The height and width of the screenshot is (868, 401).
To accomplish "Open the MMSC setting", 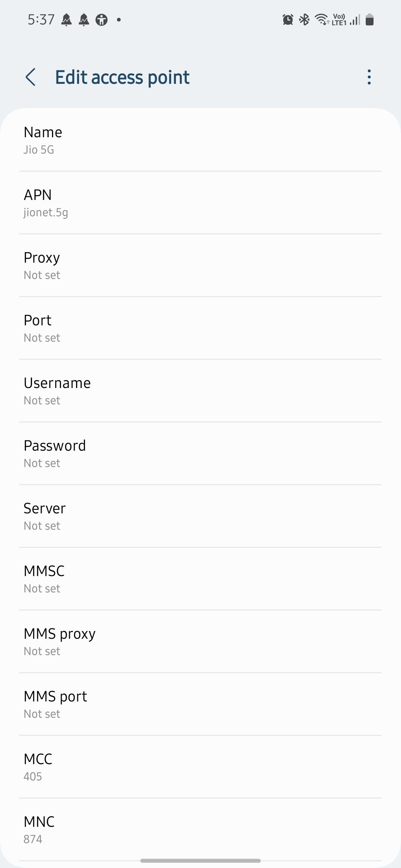I will coord(200,579).
